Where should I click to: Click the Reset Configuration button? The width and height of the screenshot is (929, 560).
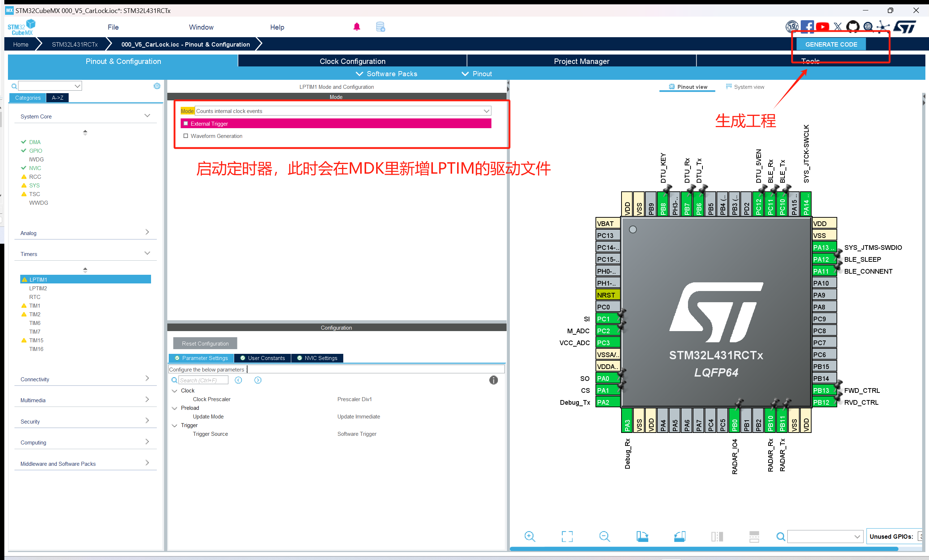click(205, 343)
